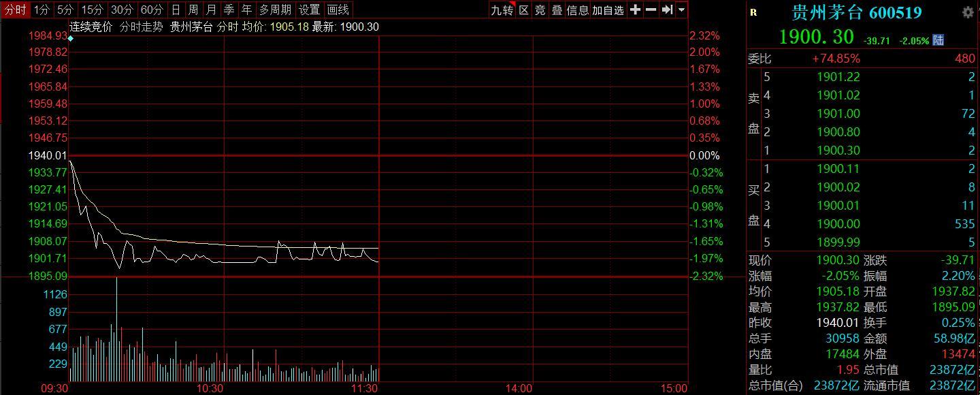Select the 月 monthly chart tab
980x395 pixels.
pos(211,10)
